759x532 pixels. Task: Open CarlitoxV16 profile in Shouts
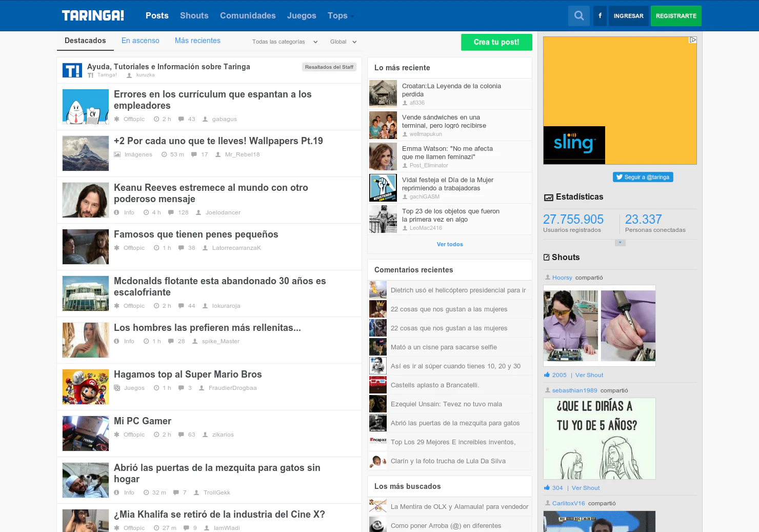coord(569,503)
